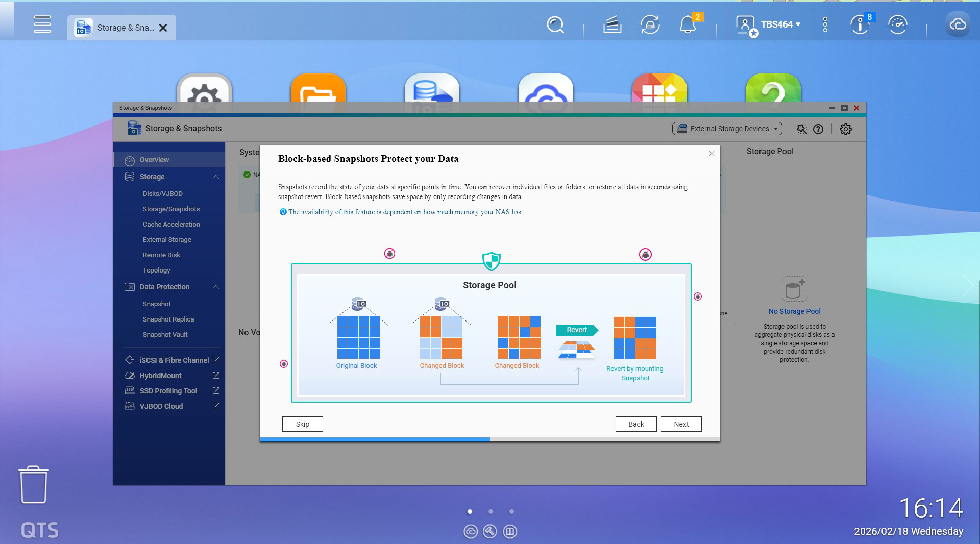Click the search magnifier in top bar
The height and width of the screenshot is (544, 980).
(555, 24)
